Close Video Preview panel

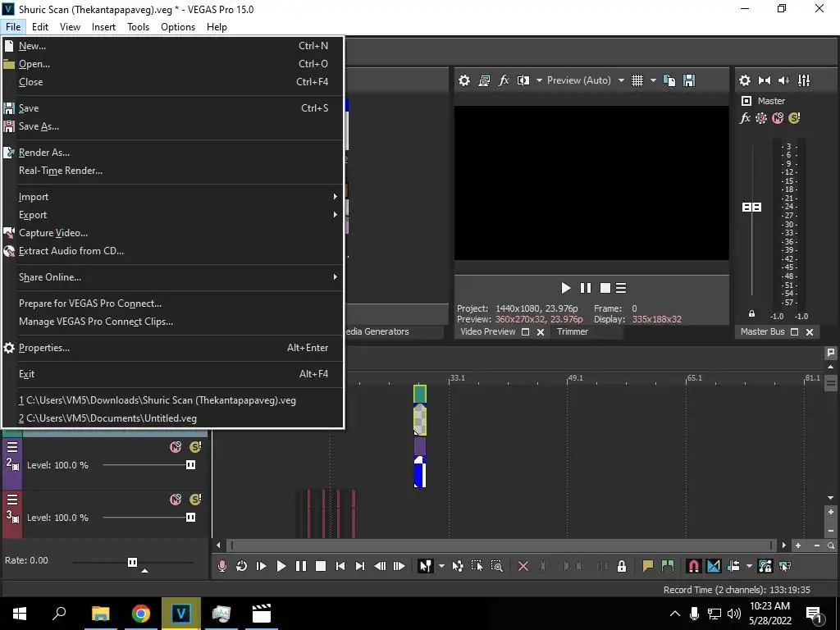541,332
